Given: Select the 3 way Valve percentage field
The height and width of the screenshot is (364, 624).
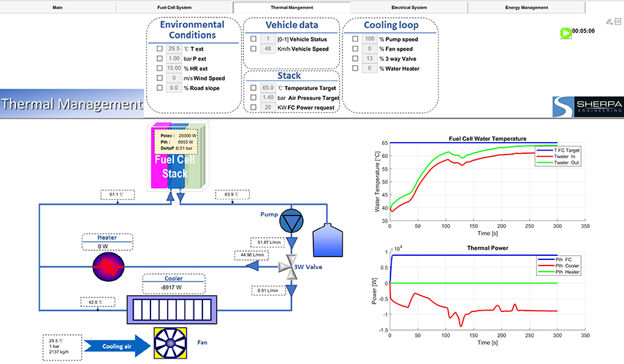Looking at the screenshot, I should 370,59.
